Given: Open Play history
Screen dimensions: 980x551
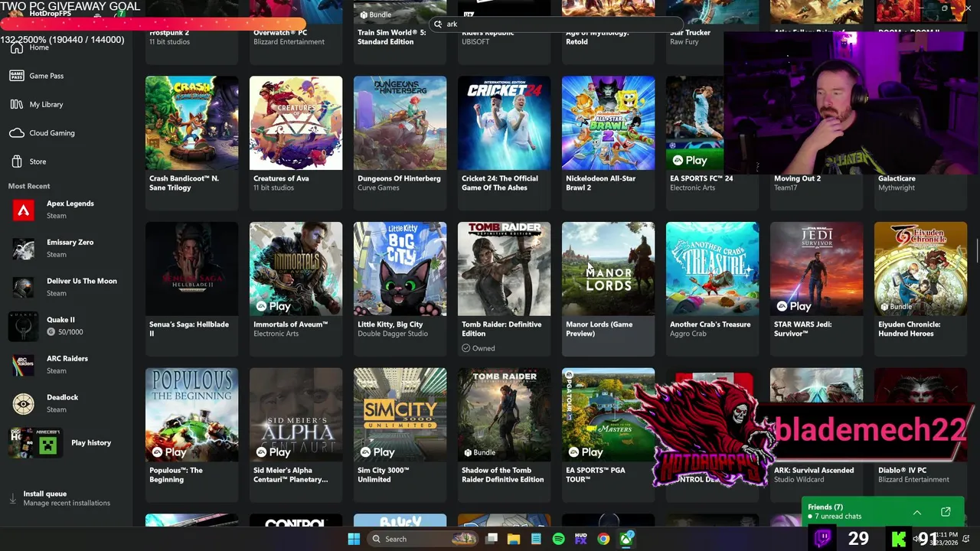Looking at the screenshot, I should pos(67,442).
